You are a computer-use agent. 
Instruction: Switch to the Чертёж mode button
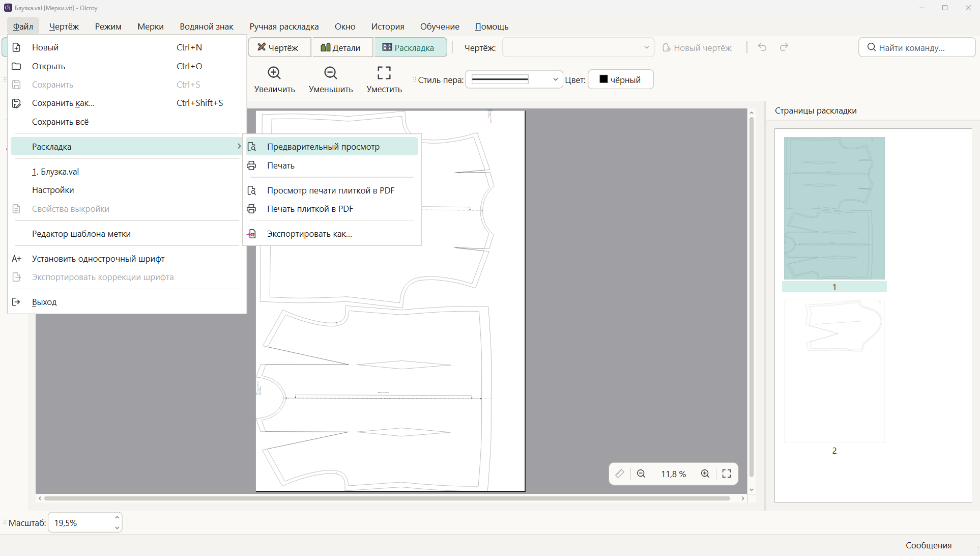point(279,47)
